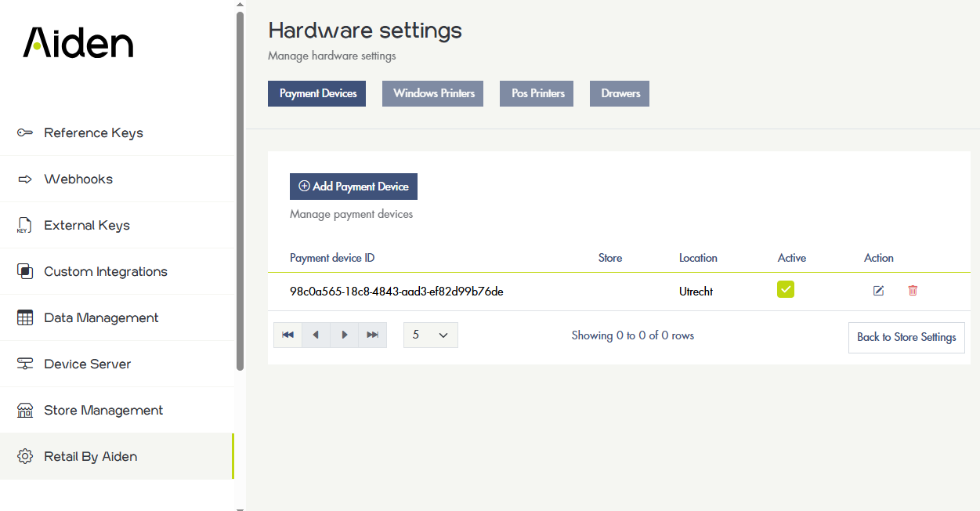
Task: Open Store Management from the sidebar
Action: point(103,411)
